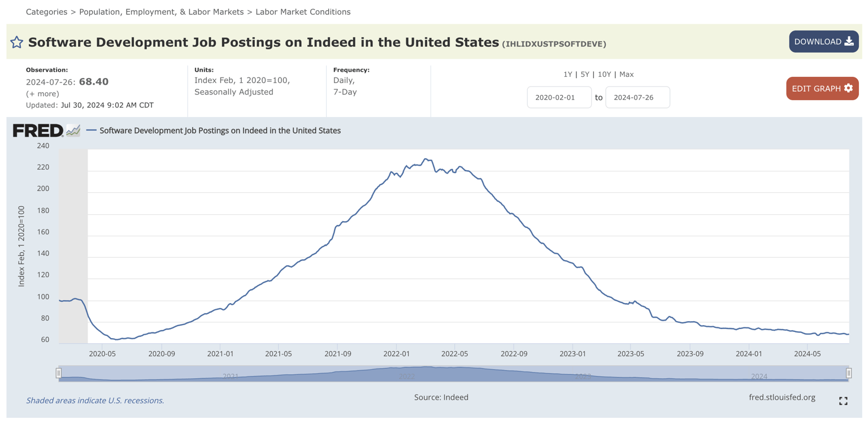Show more observations via (+ more)
The width and height of the screenshot is (868, 424).
[42, 94]
